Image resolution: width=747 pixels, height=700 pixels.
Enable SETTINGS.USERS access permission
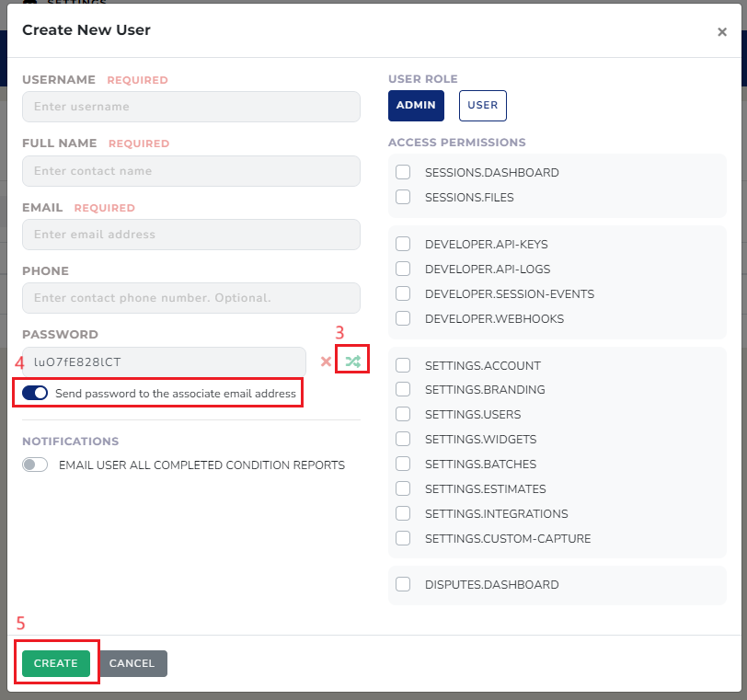403,414
